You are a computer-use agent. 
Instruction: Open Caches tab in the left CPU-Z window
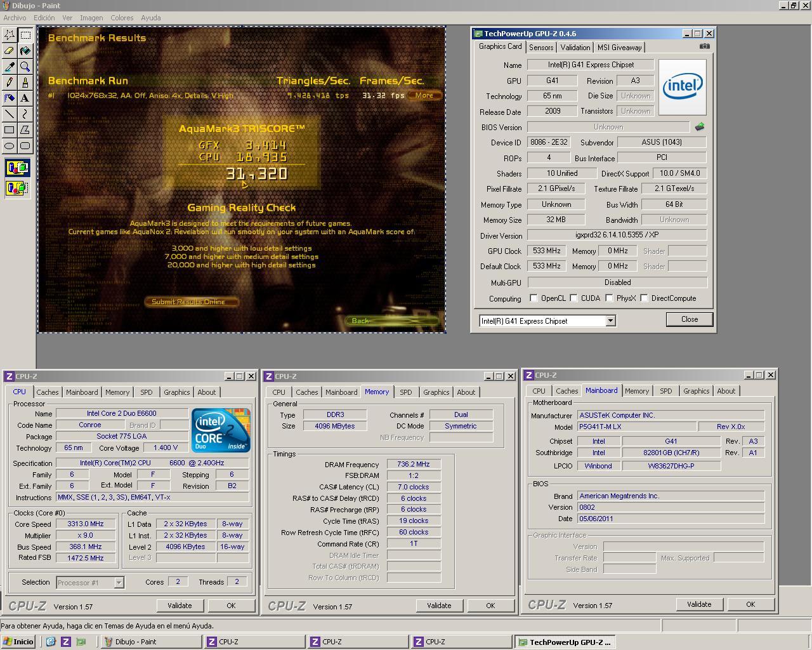pos(48,392)
